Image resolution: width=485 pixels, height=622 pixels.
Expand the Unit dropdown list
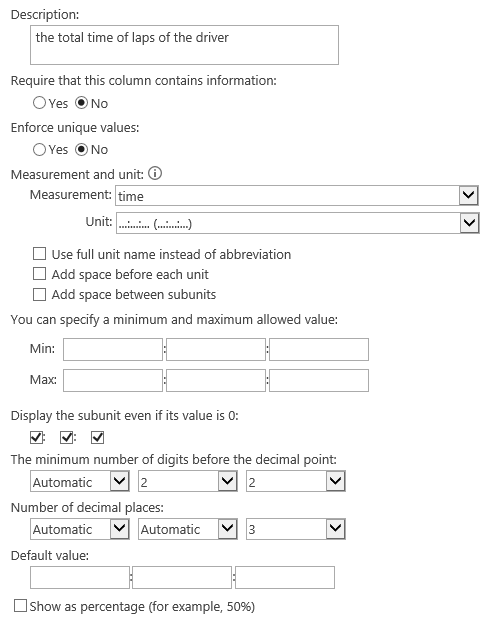[x=297, y=223]
